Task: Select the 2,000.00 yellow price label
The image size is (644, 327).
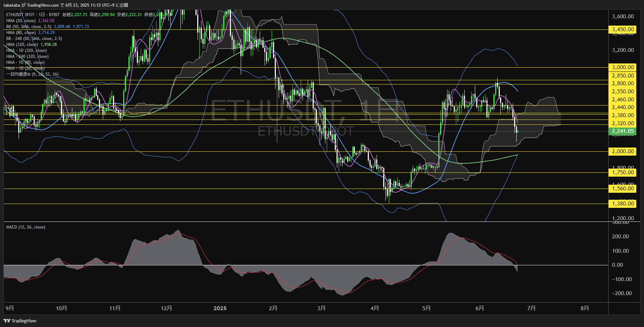Action: [623, 151]
